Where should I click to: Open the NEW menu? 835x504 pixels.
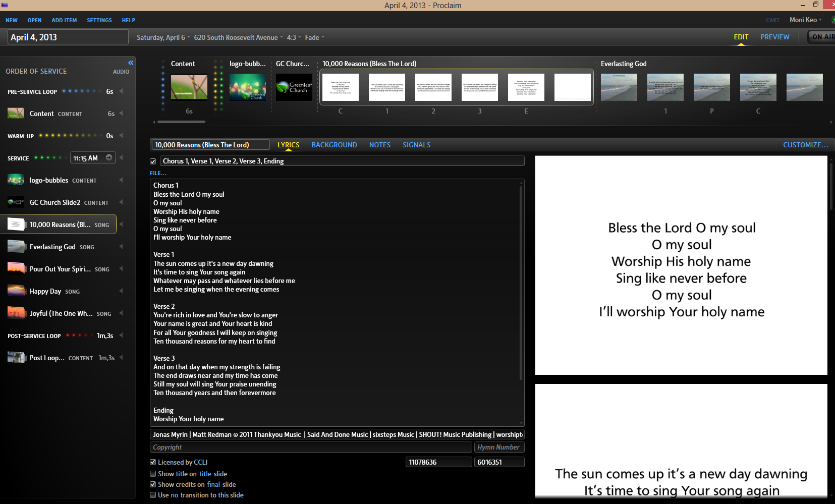(x=12, y=20)
